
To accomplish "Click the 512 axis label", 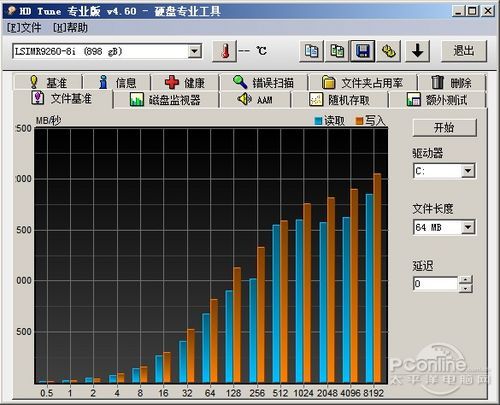I will [x=280, y=393].
